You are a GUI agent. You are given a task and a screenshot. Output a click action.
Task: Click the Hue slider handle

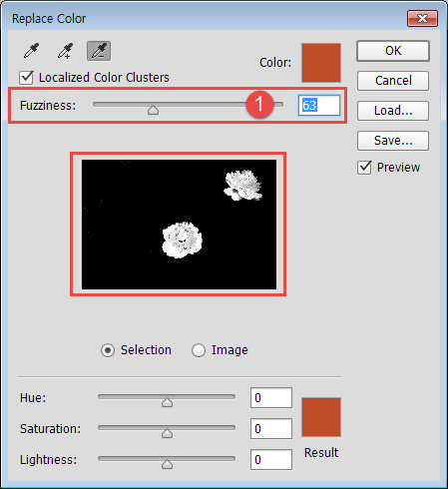pos(167,402)
